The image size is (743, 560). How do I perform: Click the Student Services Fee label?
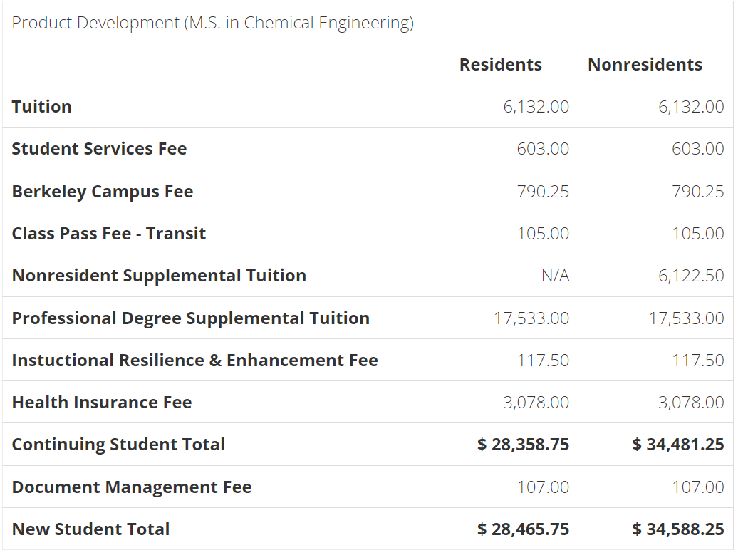99,149
